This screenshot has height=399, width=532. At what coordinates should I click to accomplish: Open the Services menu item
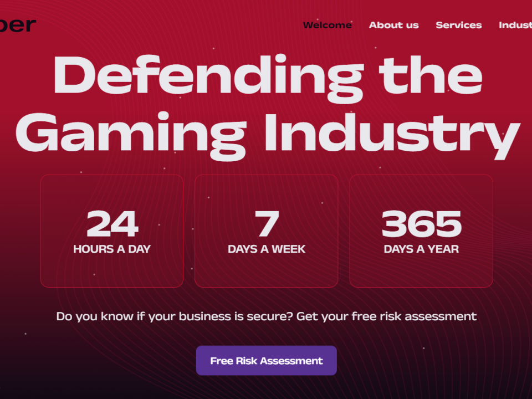pos(458,25)
